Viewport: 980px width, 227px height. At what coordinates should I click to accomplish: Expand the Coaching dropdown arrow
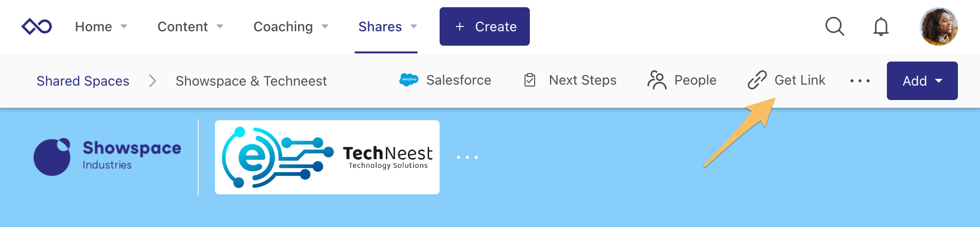point(325,26)
